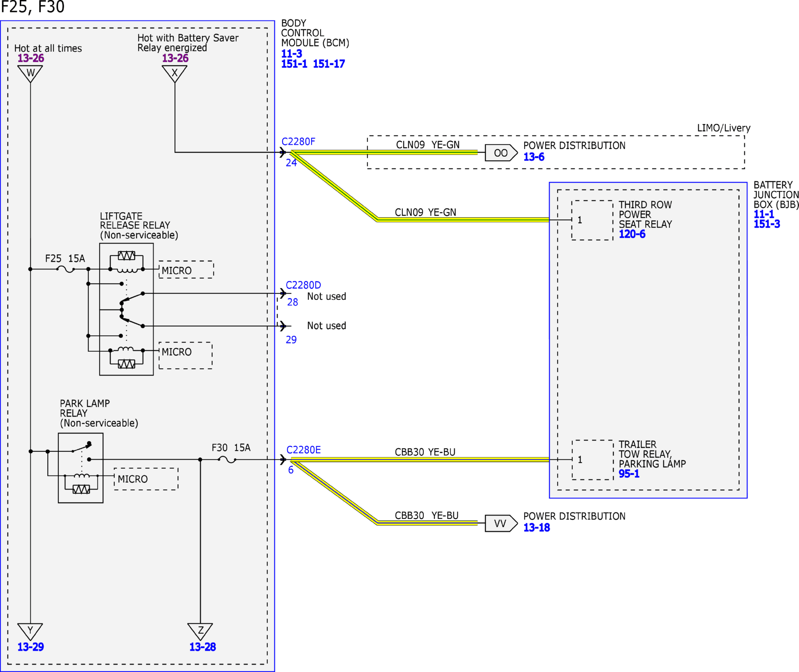The height and width of the screenshot is (672, 799).
Task: Click the 'F25, F30' page title
Action: 33,7
